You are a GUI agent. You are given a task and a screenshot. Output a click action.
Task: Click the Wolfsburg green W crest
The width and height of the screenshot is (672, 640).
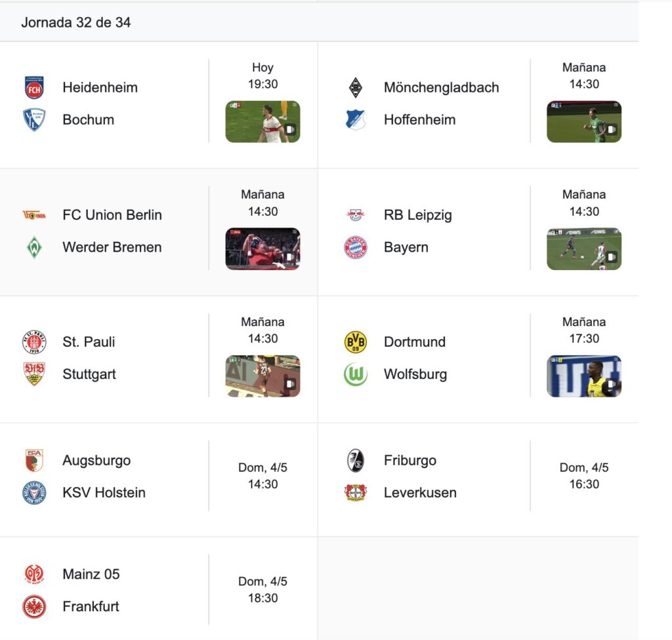[x=356, y=374]
